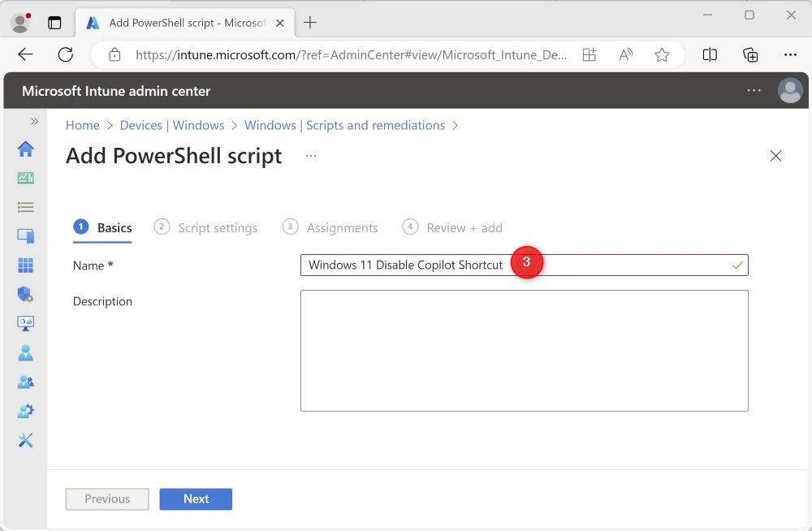Open Intune header more options ellipsis
This screenshot has height=531, width=812.
click(x=754, y=90)
